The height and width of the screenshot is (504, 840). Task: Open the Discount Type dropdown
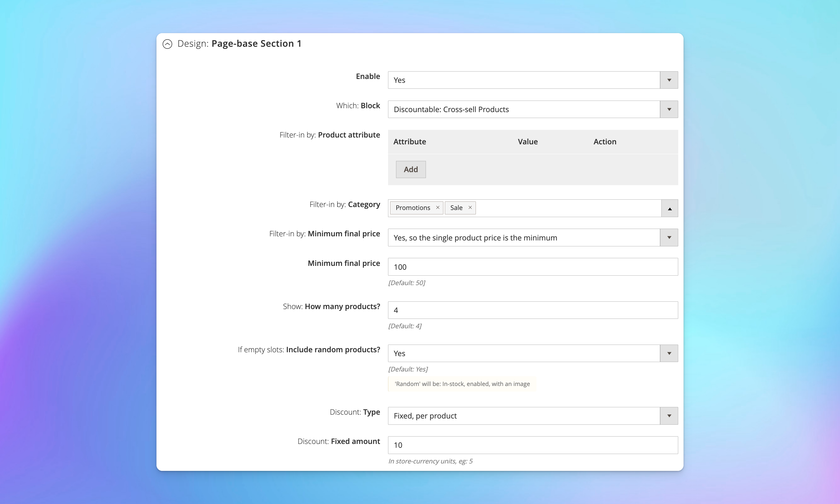(533, 416)
